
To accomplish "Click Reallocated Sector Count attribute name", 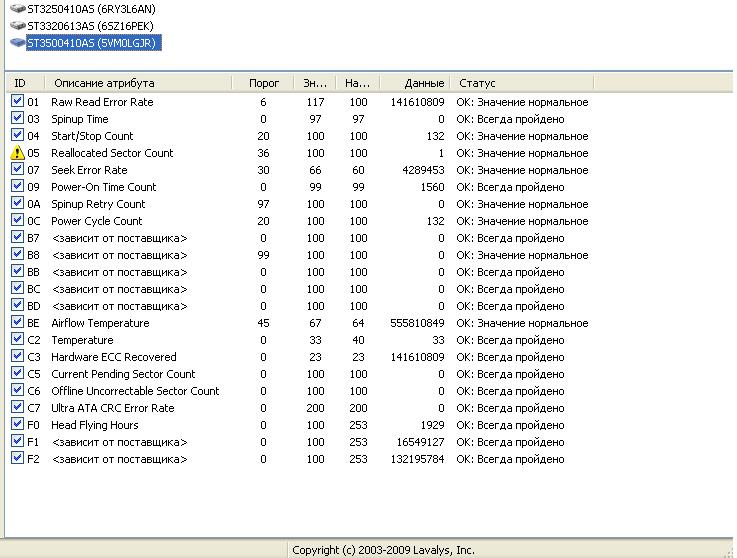I will click(112, 153).
